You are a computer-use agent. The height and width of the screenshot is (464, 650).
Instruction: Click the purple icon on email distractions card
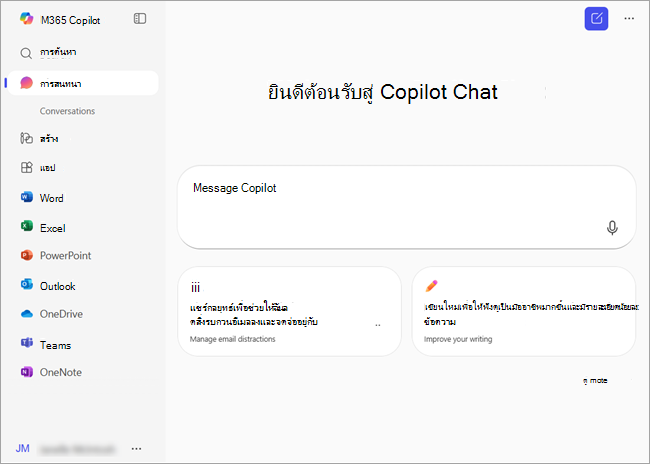pos(195,287)
